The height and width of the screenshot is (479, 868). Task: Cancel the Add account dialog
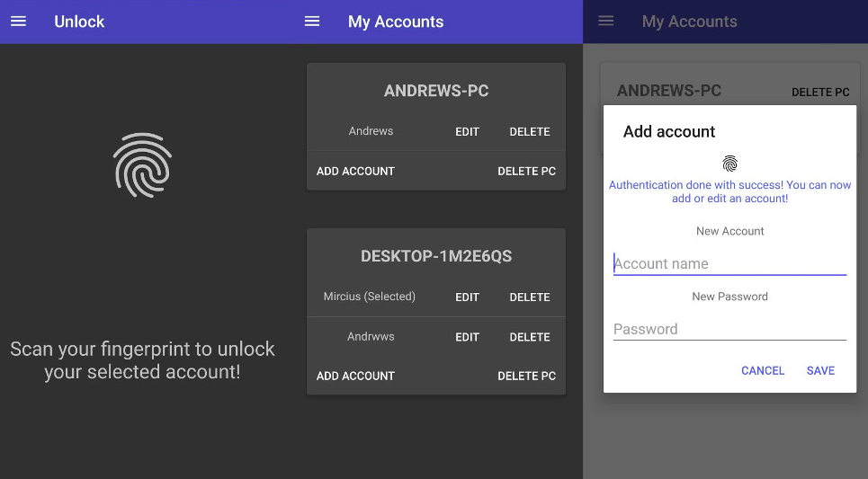[x=763, y=370]
